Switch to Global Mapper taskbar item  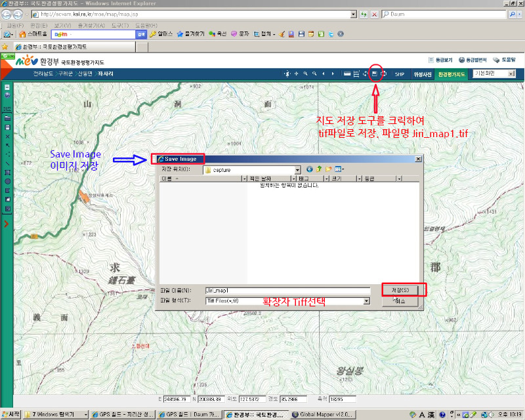pos(323,415)
